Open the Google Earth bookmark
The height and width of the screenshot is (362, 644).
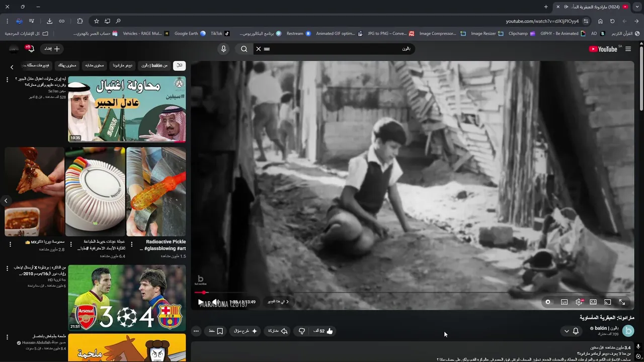tap(190, 34)
